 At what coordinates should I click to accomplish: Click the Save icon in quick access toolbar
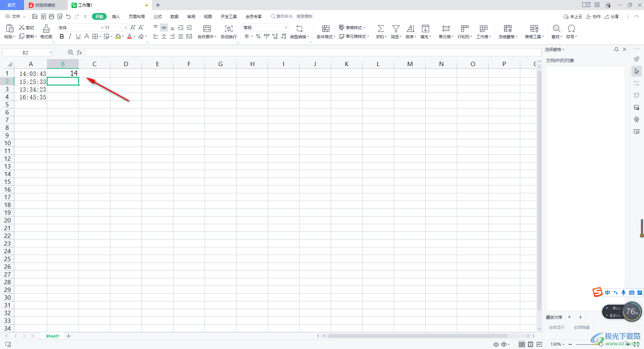[35, 16]
